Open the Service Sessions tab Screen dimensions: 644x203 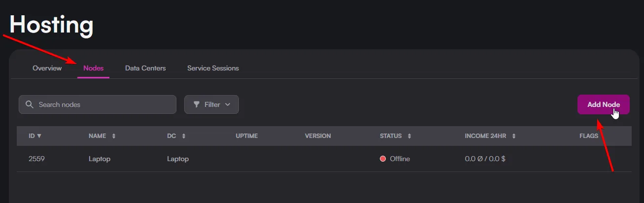(213, 68)
